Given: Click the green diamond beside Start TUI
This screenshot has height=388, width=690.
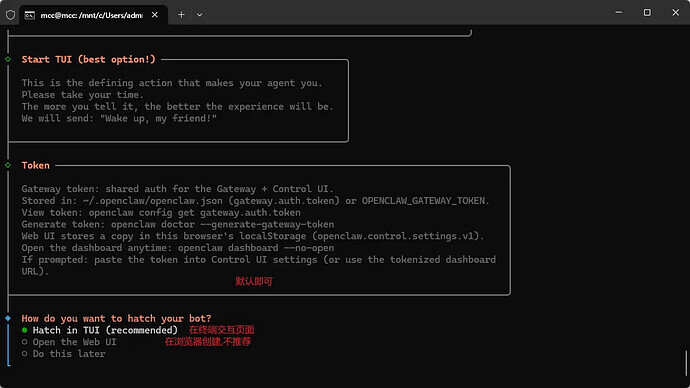Looking at the screenshot, I should pos(8,59).
